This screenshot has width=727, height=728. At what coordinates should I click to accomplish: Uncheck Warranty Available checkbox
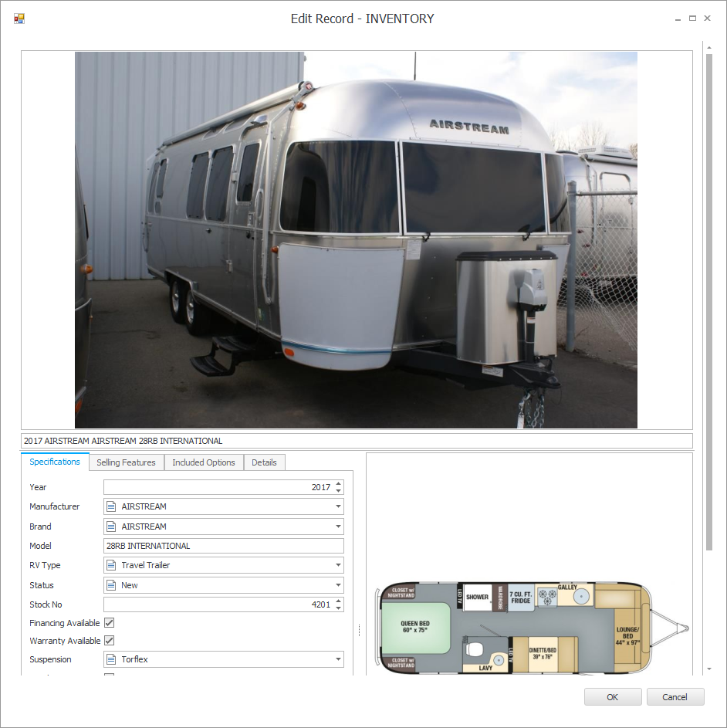pyautogui.click(x=109, y=640)
